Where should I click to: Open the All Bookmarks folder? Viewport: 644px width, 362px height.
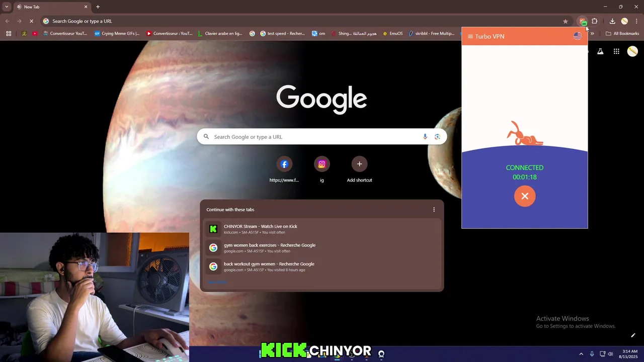coord(622,34)
